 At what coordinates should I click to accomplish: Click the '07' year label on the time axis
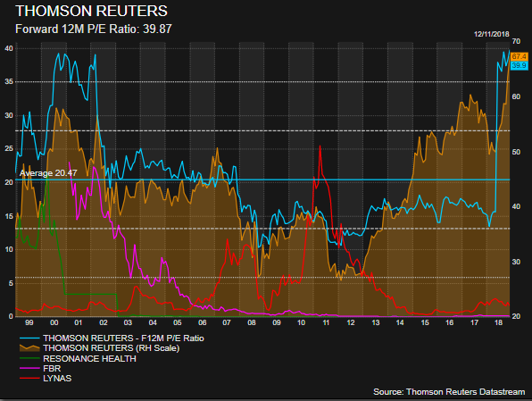click(227, 322)
